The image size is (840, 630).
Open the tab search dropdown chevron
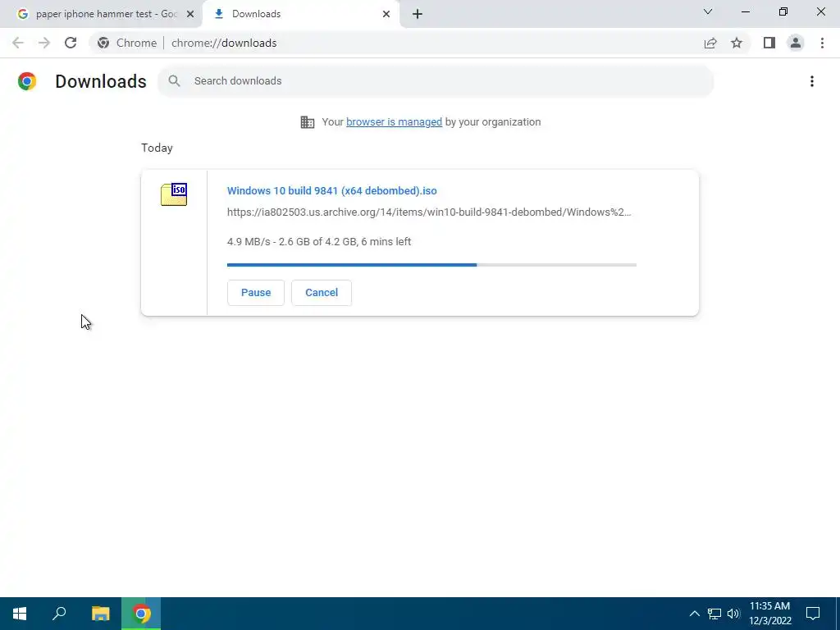coord(708,11)
